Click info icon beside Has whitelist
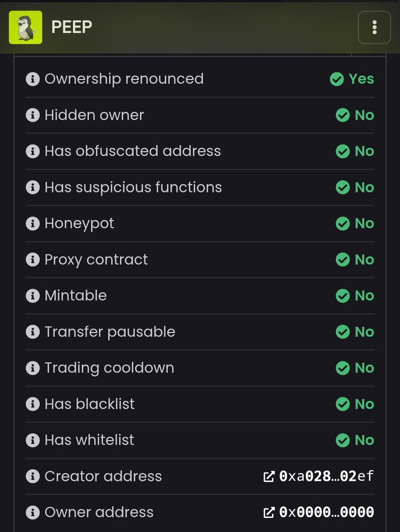The width and height of the screenshot is (400, 532). [32, 440]
